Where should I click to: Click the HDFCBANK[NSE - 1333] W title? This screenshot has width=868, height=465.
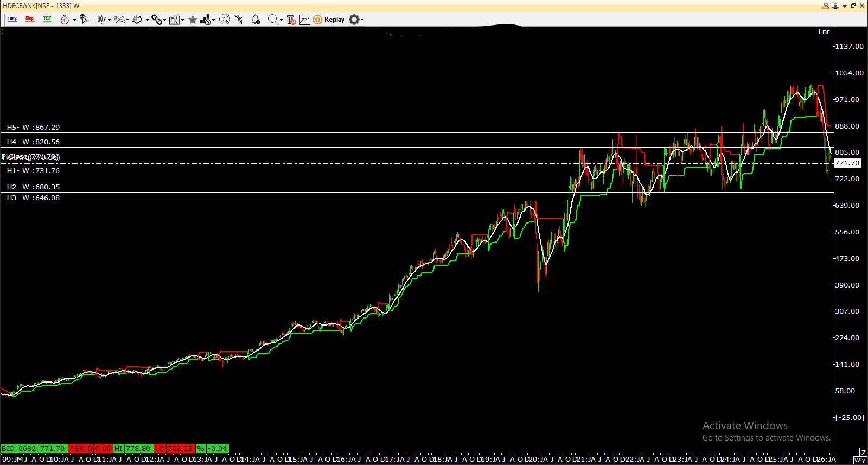[41, 5]
